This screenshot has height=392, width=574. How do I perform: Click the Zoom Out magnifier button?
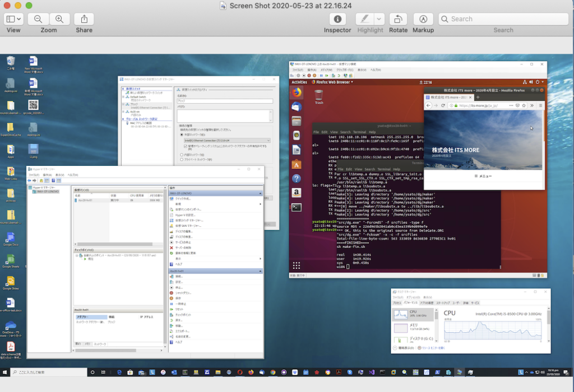tap(38, 19)
